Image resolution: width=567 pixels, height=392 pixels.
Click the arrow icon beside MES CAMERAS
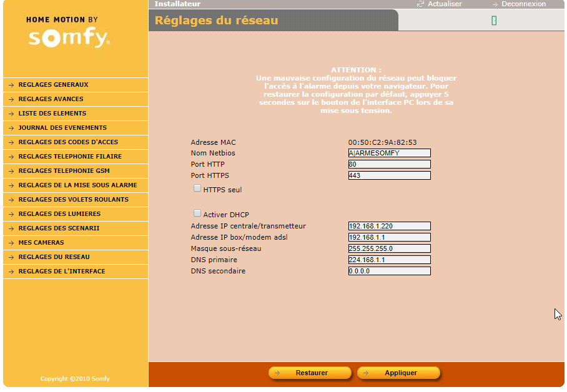click(11, 243)
